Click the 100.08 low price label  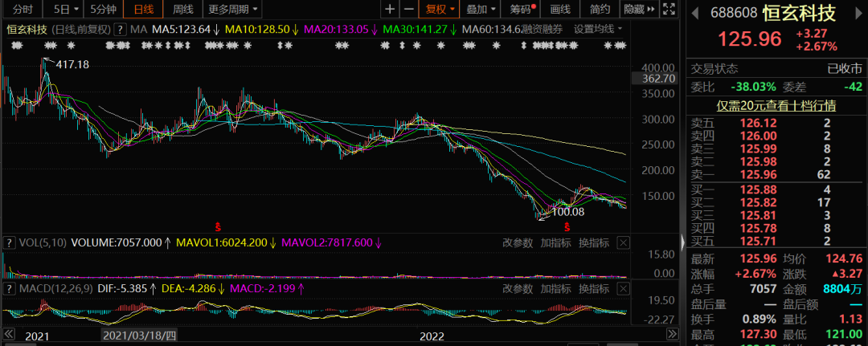[x=568, y=211]
